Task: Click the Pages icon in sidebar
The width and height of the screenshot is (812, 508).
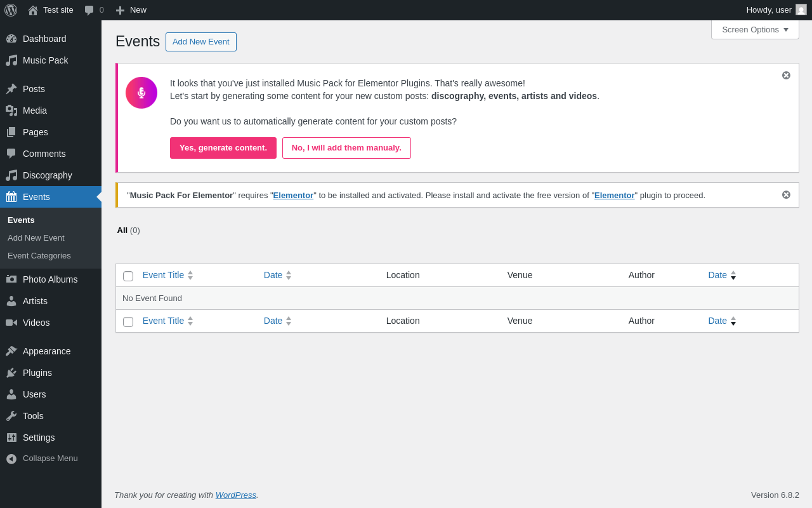Action: (x=11, y=132)
